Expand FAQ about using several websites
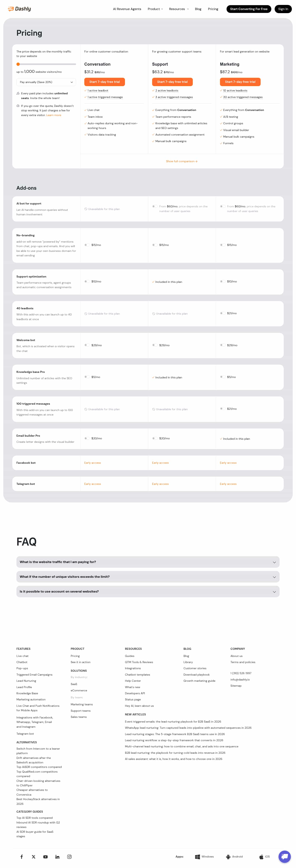296x868 pixels. click(x=148, y=591)
